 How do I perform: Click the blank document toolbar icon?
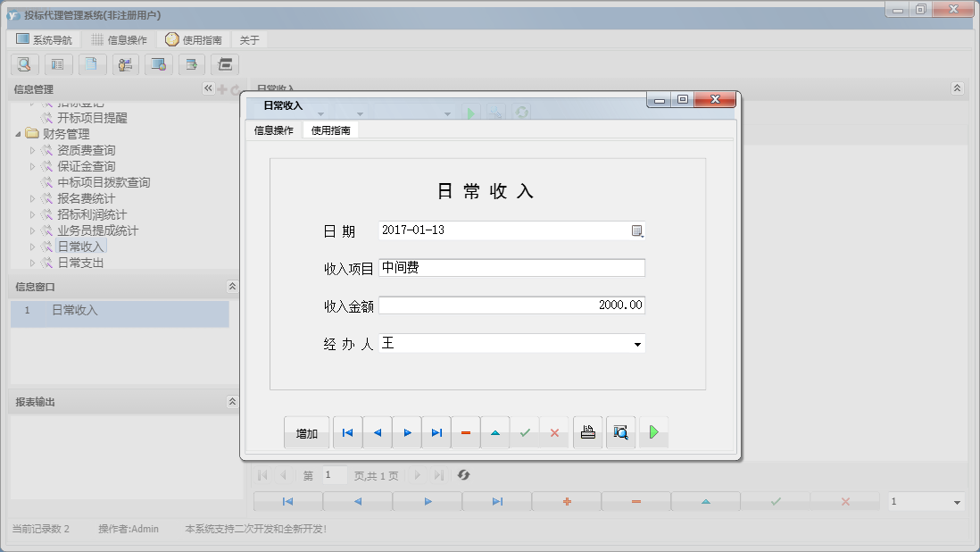click(x=92, y=64)
